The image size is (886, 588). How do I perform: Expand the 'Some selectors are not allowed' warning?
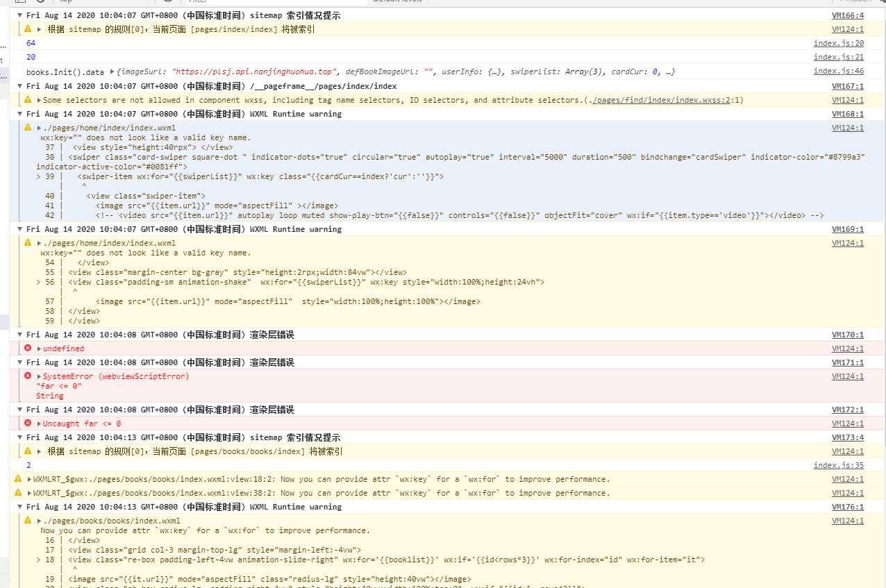tap(40, 100)
